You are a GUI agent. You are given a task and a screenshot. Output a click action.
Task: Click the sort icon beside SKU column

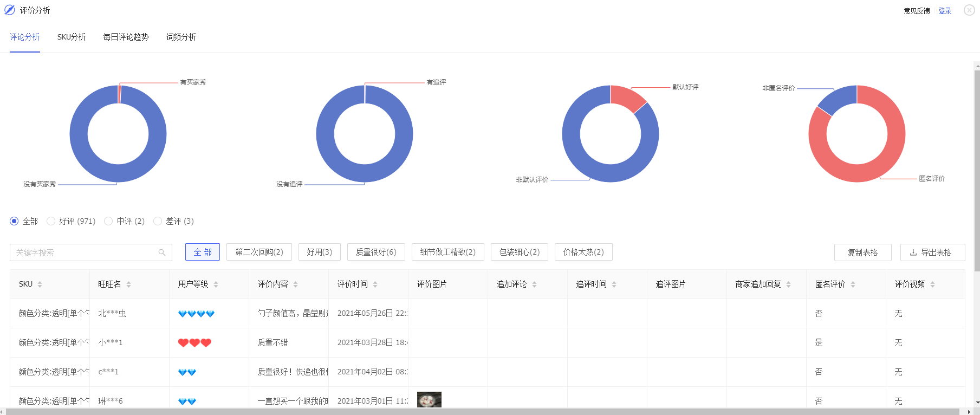pos(40,284)
